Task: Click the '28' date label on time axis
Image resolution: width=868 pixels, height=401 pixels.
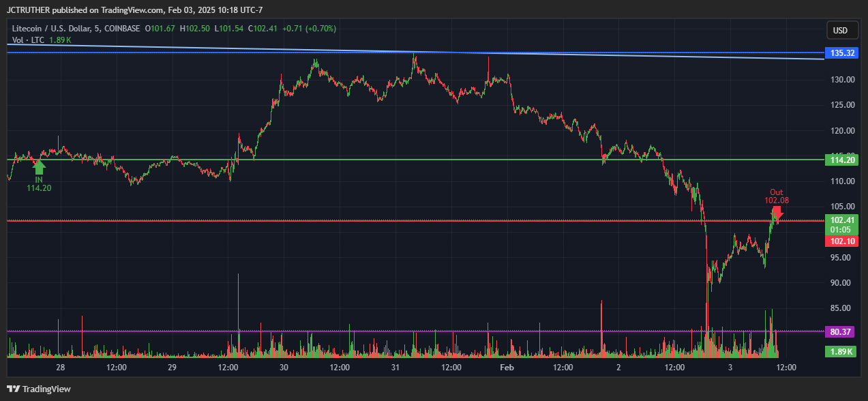Action: (x=61, y=368)
